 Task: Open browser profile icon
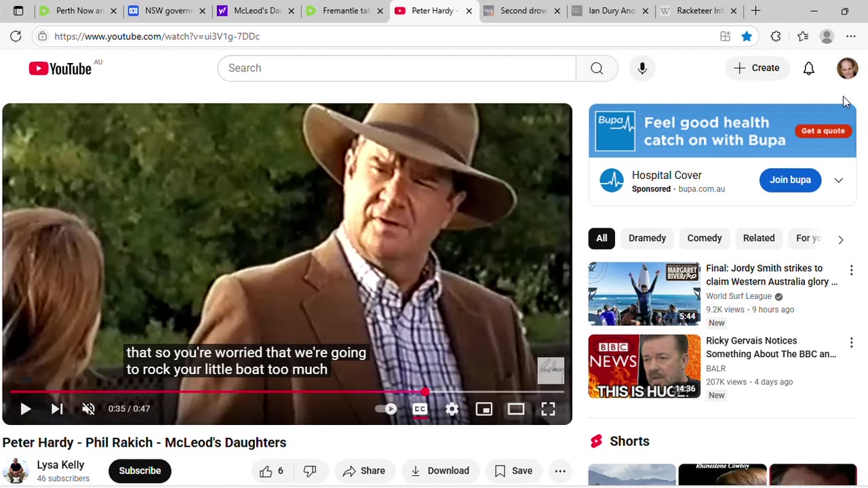coord(827,37)
